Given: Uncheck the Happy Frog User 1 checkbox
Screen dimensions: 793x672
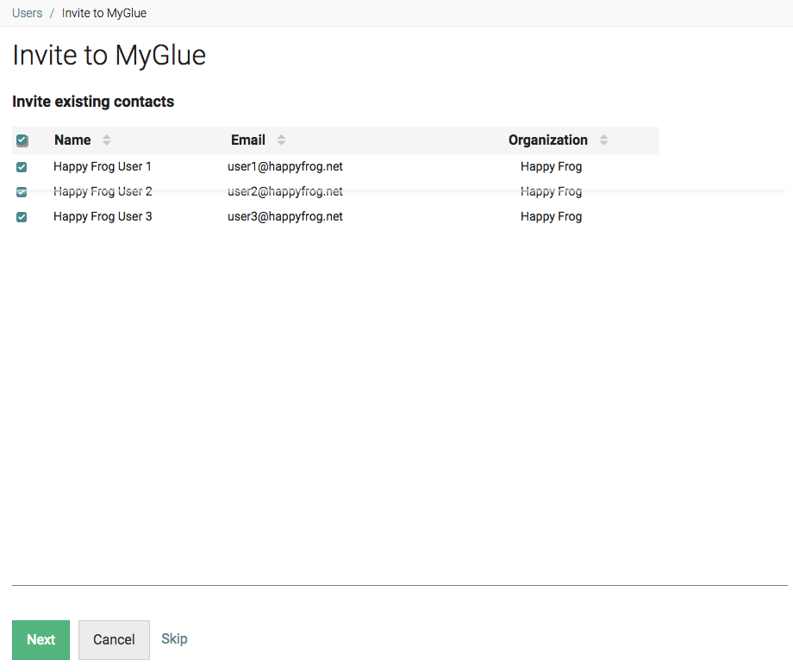Looking at the screenshot, I should [x=22, y=167].
